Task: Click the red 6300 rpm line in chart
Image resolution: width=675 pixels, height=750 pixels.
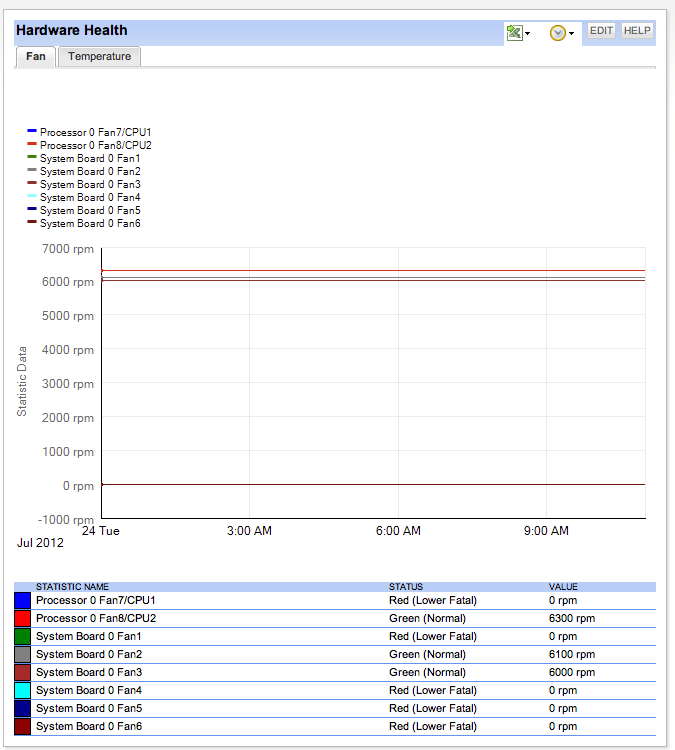Action: pos(373,271)
